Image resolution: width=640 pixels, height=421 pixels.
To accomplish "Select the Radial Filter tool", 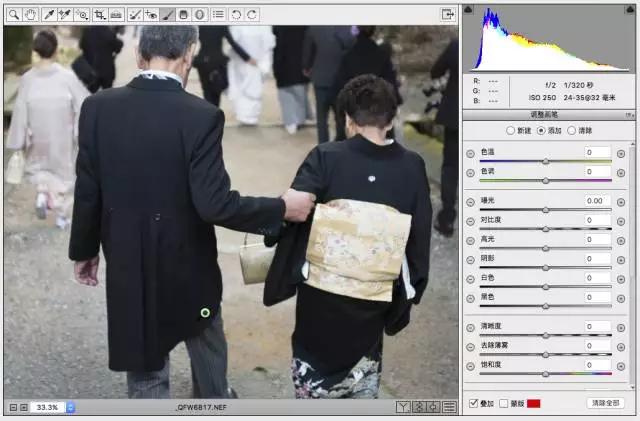I will pos(200,15).
